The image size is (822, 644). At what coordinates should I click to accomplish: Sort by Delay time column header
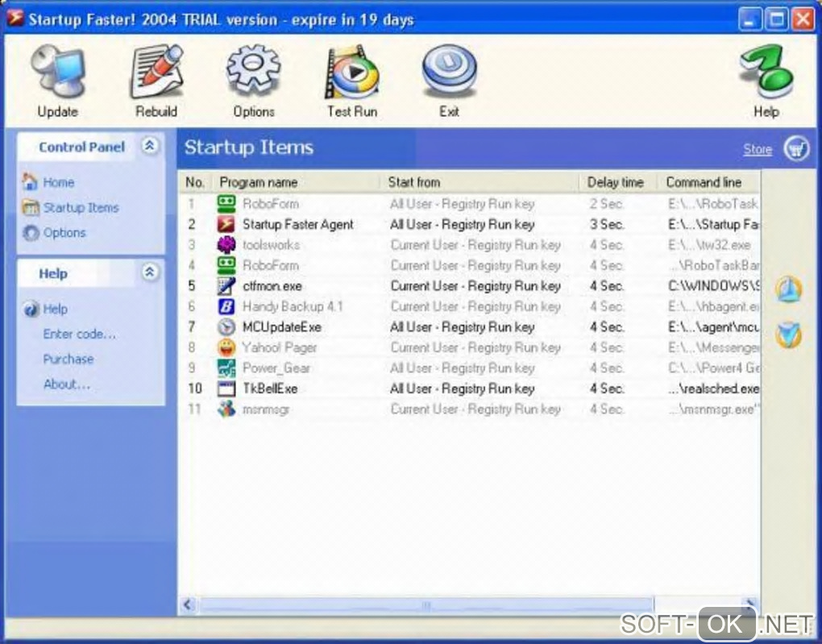619,182
